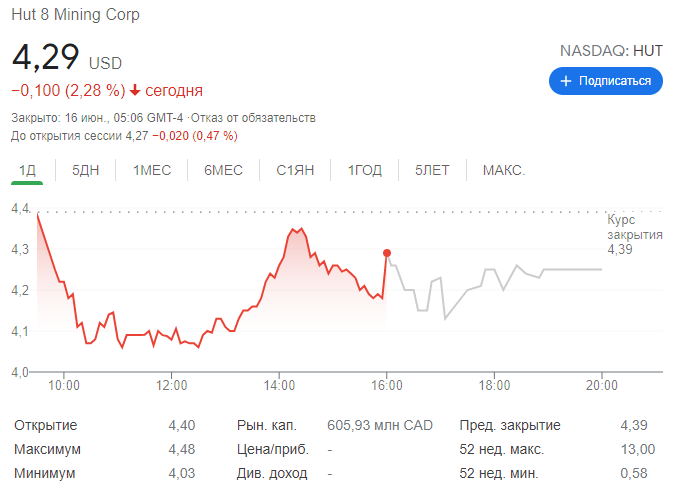
Task: Select the 1Д time range tab
Action: tap(27, 170)
